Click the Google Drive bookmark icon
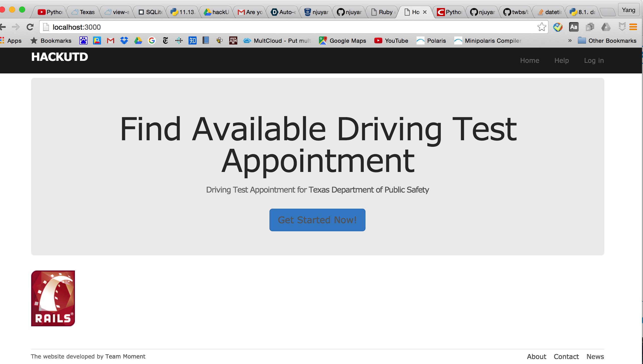The image size is (643, 364). [138, 40]
